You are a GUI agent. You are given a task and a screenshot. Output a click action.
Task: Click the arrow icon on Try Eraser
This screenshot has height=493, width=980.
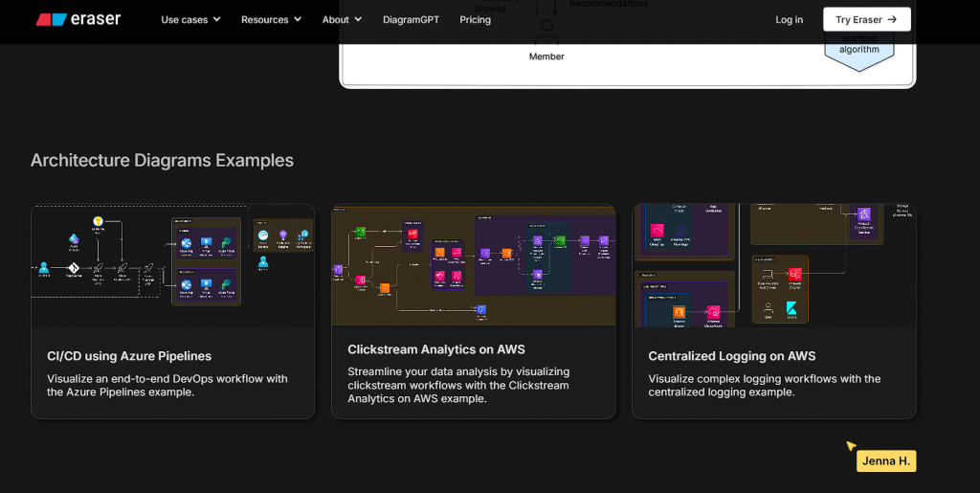tap(893, 19)
